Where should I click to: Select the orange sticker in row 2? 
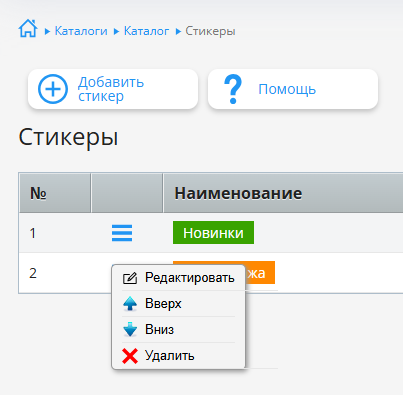260,272
